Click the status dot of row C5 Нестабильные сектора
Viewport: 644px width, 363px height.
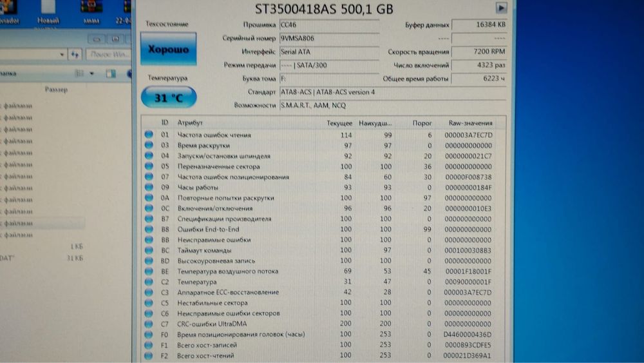[x=149, y=302]
